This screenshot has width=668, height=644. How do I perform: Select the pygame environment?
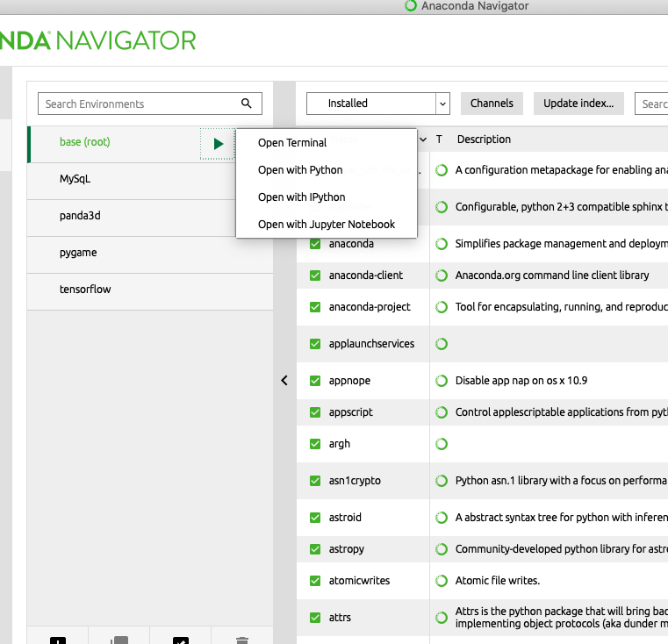pos(150,254)
